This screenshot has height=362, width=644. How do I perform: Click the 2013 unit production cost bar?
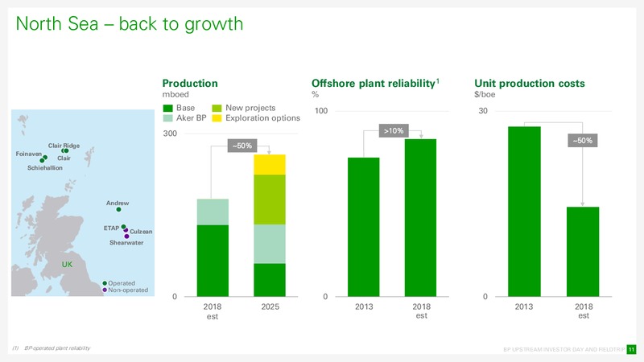[x=525, y=212]
